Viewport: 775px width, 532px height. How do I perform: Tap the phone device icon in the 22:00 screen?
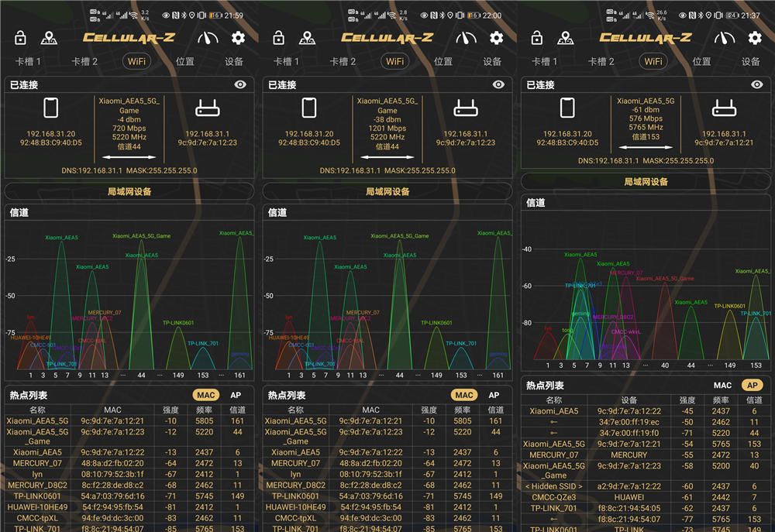coord(309,108)
